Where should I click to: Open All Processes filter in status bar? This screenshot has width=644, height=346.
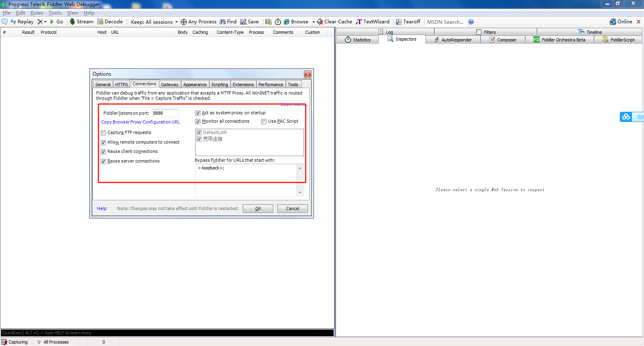click(53, 342)
